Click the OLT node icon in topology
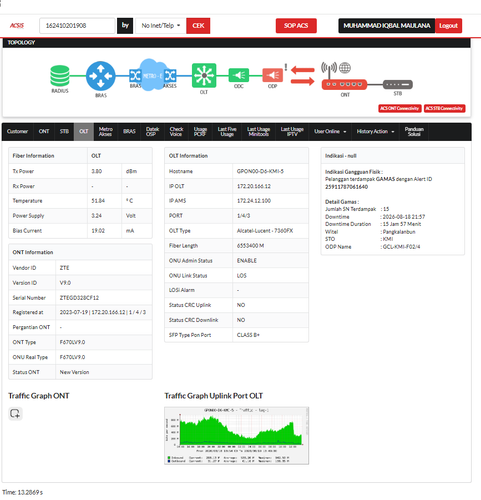 point(204,76)
